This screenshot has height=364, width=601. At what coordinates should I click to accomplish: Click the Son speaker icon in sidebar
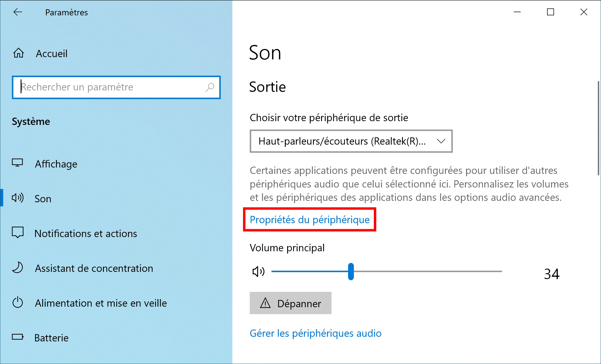point(18,198)
